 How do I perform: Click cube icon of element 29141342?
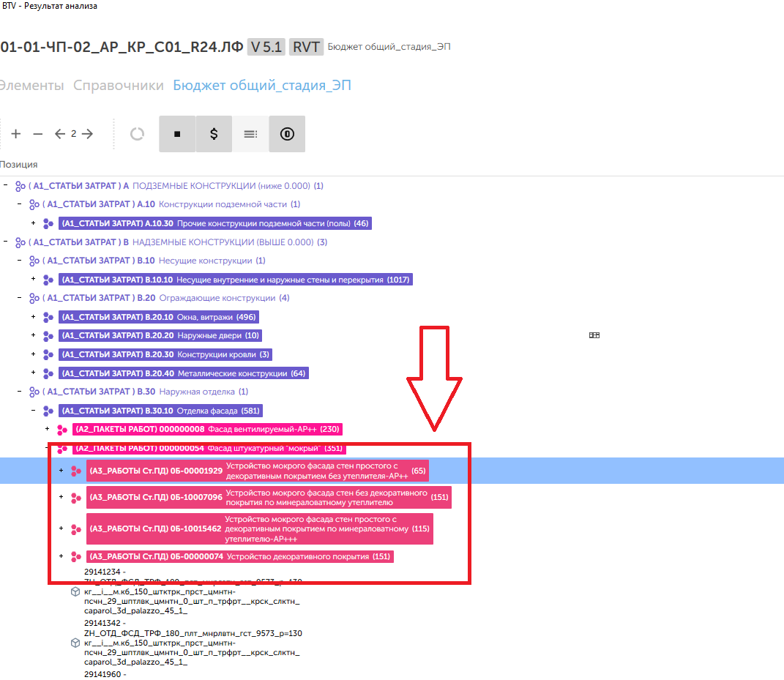(75, 643)
